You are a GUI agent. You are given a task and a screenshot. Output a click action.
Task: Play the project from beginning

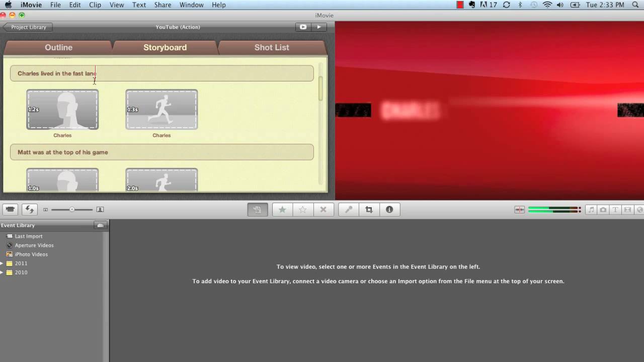[x=319, y=27]
